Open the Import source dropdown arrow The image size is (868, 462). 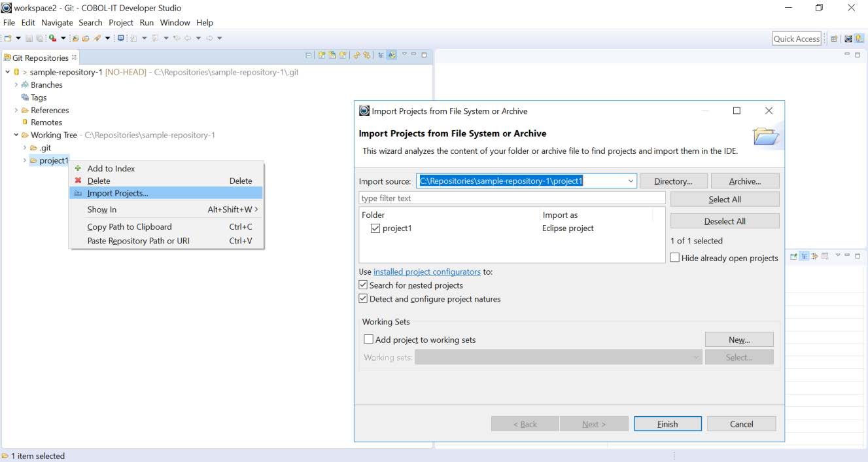coord(631,181)
